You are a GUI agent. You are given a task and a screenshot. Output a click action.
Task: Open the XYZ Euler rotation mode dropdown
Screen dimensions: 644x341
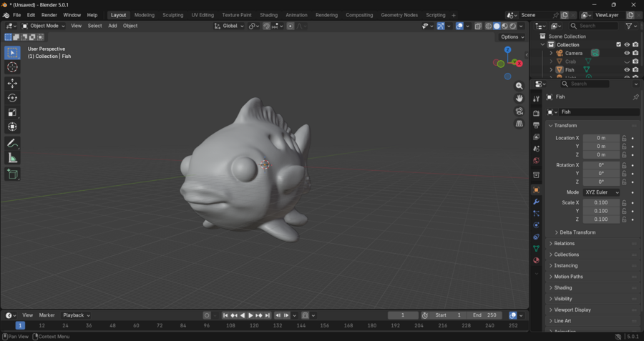pyautogui.click(x=601, y=192)
